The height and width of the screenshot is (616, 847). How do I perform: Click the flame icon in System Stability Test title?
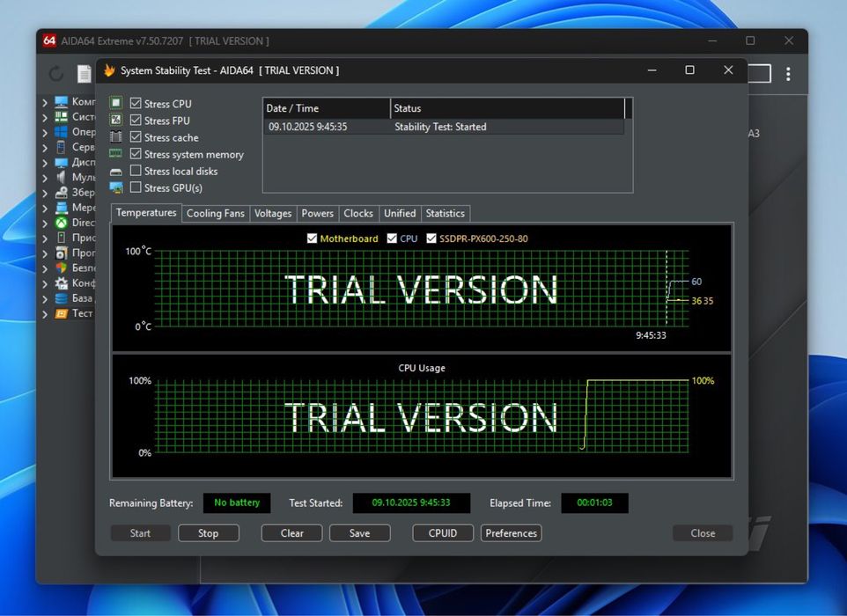[110, 70]
